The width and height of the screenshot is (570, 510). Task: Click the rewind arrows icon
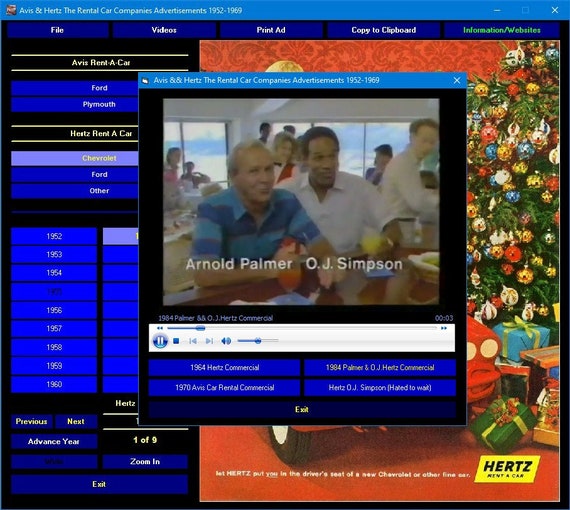tap(160, 328)
